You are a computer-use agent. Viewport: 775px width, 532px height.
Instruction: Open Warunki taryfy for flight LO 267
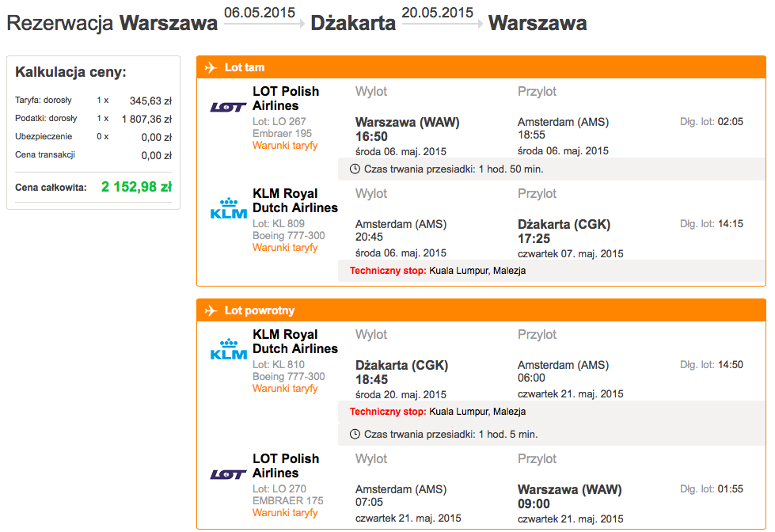coord(285,146)
